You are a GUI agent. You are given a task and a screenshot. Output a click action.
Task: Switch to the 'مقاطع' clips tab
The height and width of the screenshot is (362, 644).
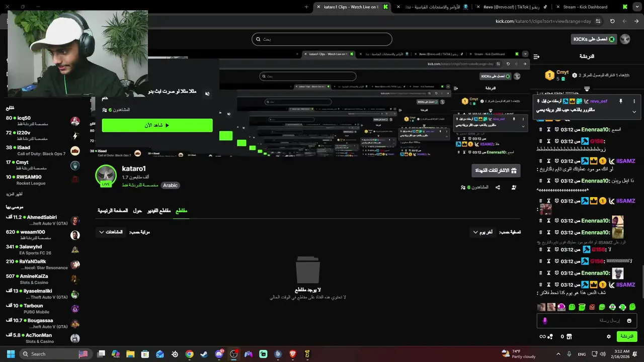pyautogui.click(x=181, y=211)
